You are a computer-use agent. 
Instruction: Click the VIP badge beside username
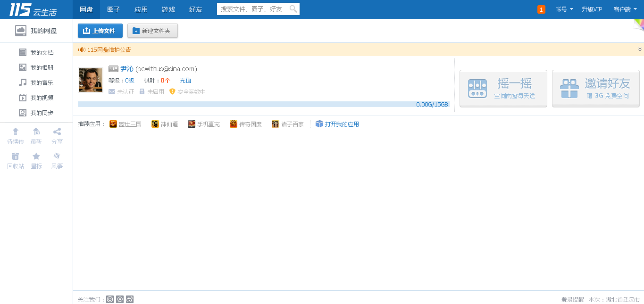pos(113,69)
